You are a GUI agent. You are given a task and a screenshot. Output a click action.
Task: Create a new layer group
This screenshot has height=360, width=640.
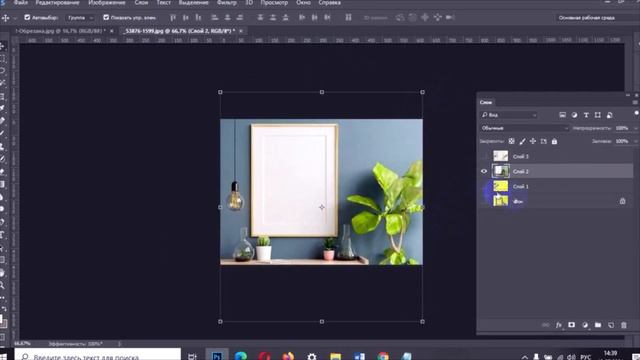pos(598,325)
